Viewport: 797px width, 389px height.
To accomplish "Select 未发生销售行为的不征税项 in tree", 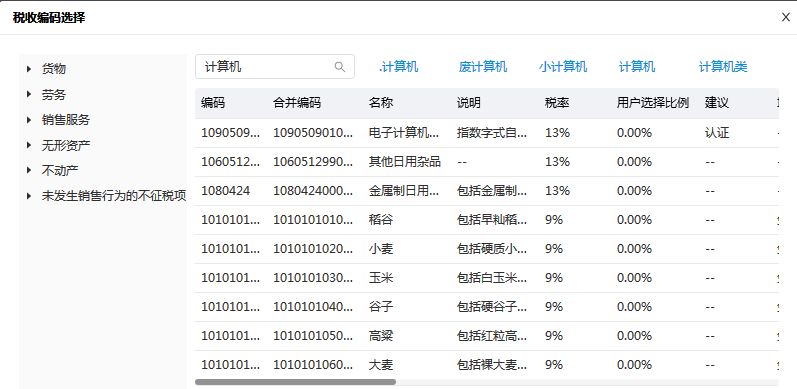I will pyautogui.click(x=114, y=196).
